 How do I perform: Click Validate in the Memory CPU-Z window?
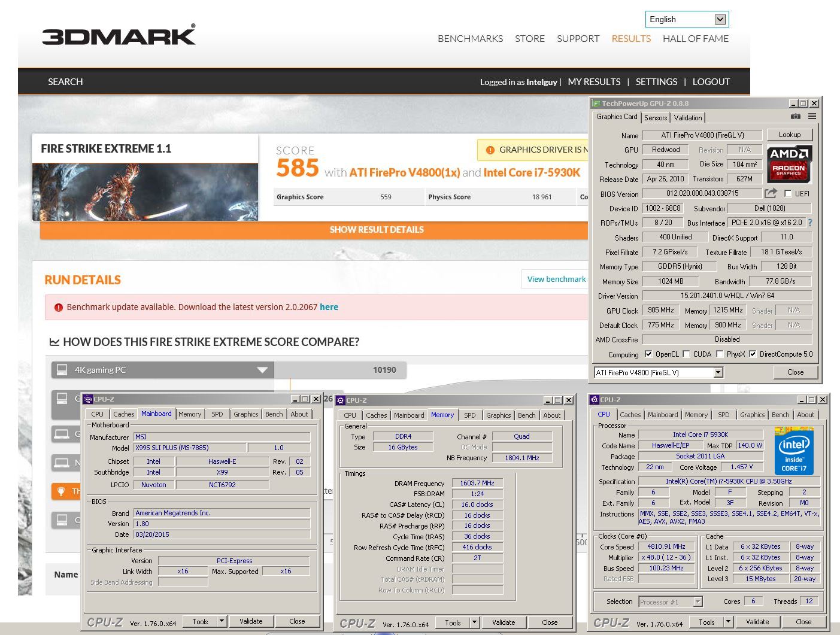pos(504,622)
